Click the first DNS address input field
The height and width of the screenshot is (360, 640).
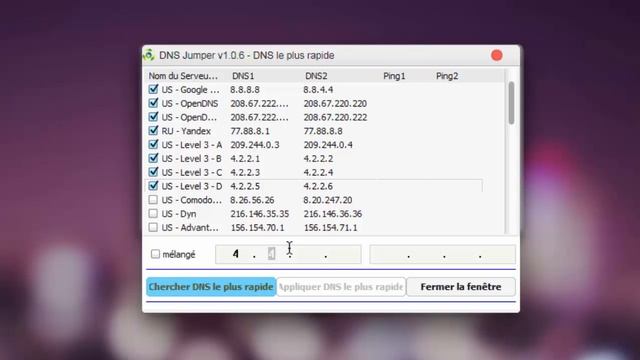click(288, 254)
